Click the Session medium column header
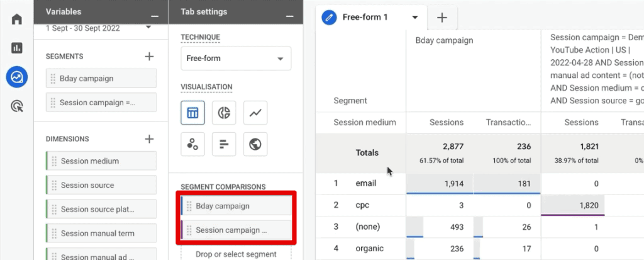 (365, 122)
